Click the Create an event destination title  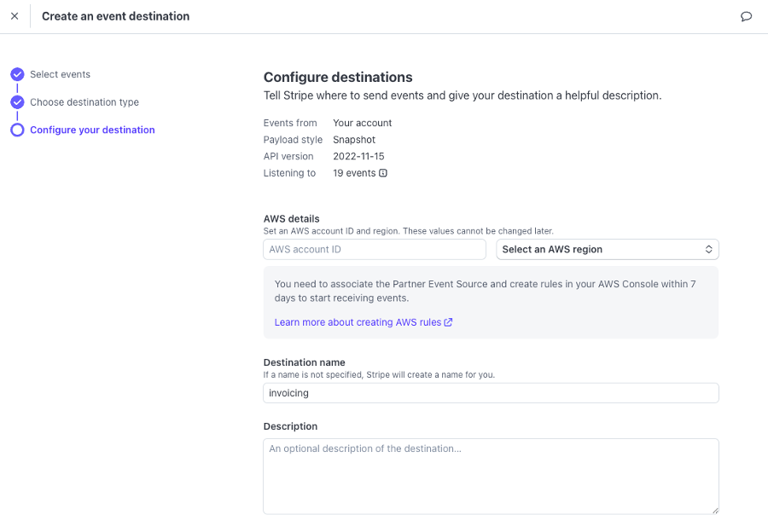pyautogui.click(x=116, y=16)
